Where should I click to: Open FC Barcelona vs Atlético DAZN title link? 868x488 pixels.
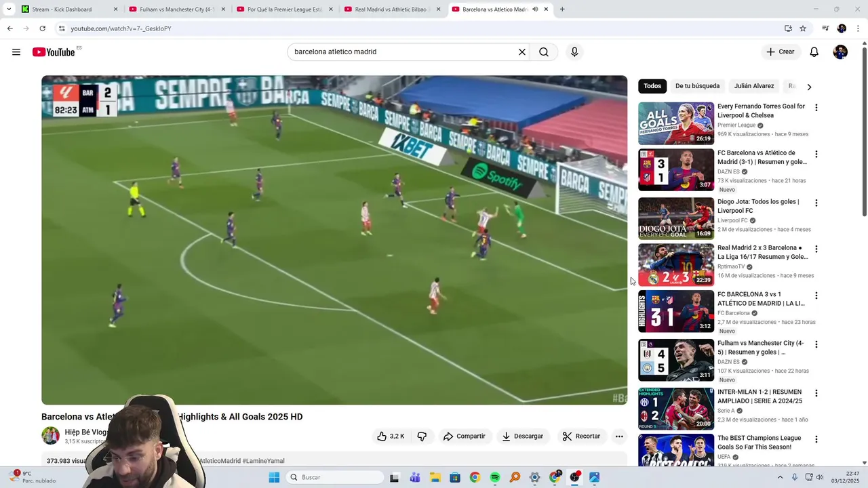(x=762, y=157)
